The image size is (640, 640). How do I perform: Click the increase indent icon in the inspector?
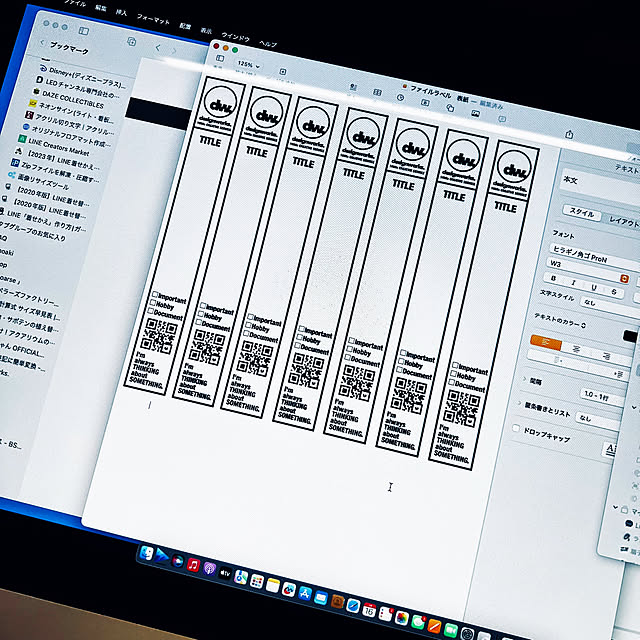pos(618,373)
